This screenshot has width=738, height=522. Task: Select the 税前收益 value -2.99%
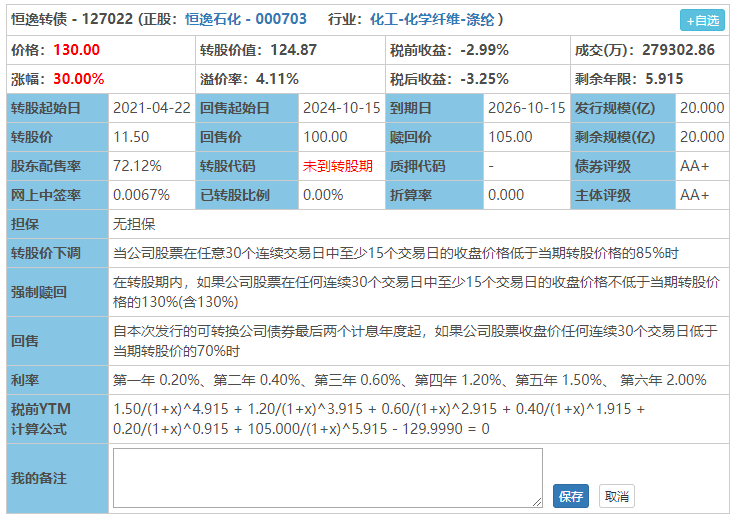484,50
